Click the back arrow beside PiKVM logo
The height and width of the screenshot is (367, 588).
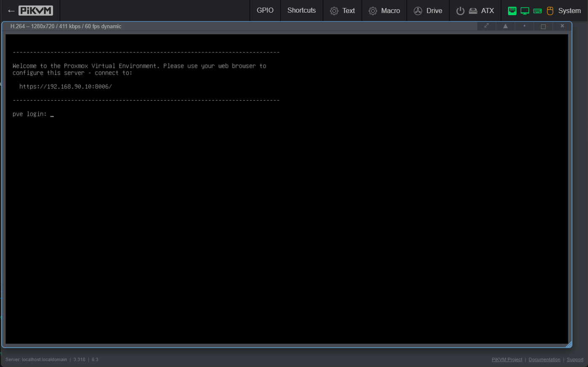(10, 11)
